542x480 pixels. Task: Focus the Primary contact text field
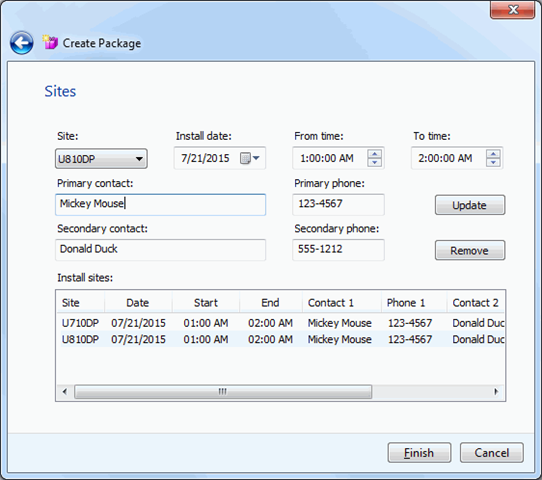[x=160, y=205]
